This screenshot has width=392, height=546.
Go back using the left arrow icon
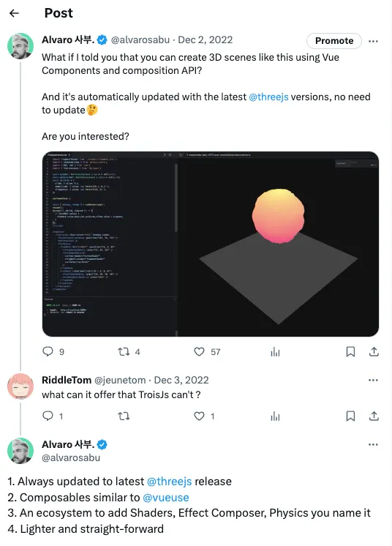coord(14,13)
